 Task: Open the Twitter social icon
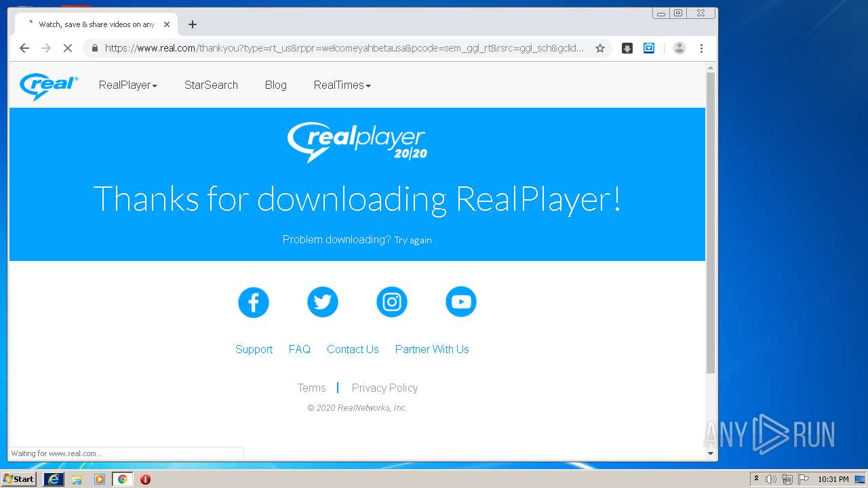click(x=323, y=302)
